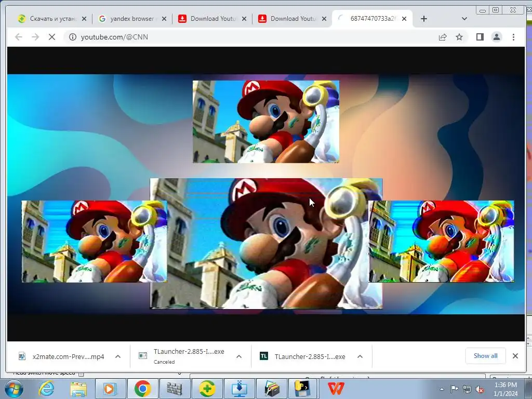
Task: Stop loading the current page
Action: (52, 37)
